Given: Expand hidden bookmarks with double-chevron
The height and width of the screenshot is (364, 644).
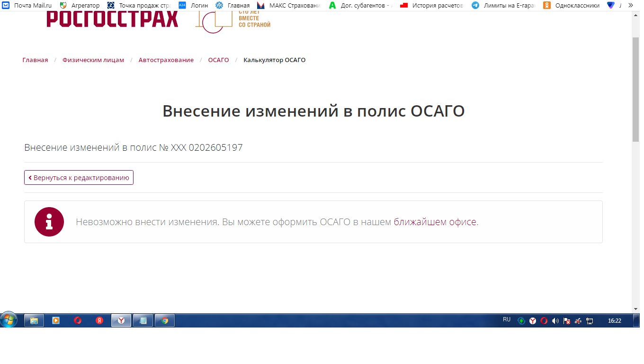Looking at the screenshot, I should pos(630,6).
